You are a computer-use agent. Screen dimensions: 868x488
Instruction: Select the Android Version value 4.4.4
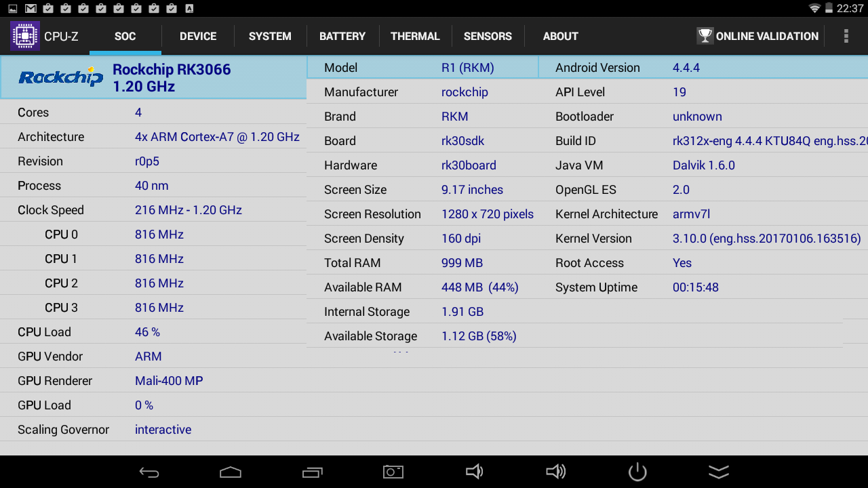[686, 68]
